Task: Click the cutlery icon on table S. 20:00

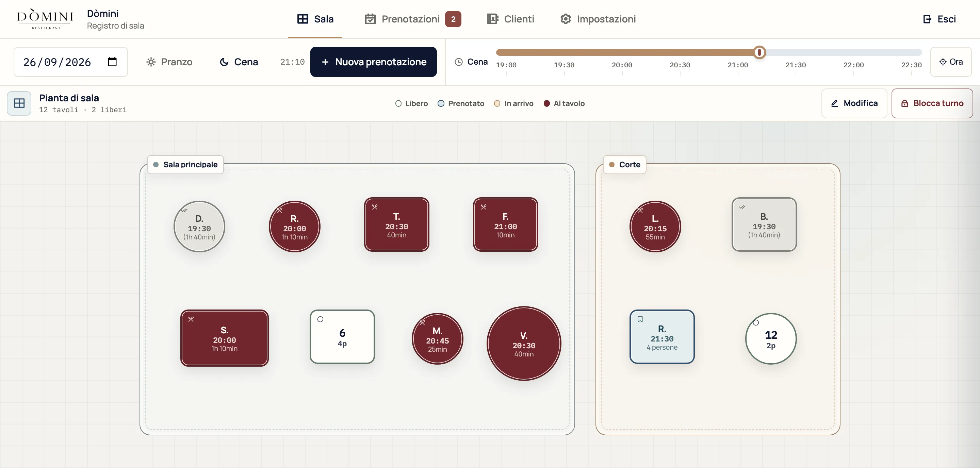Action: pyautogui.click(x=191, y=319)
